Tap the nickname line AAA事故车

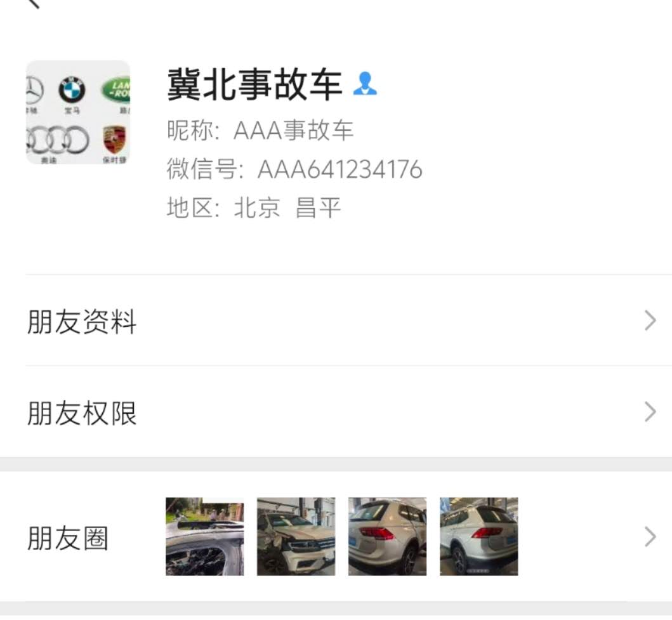pos(294,130)
